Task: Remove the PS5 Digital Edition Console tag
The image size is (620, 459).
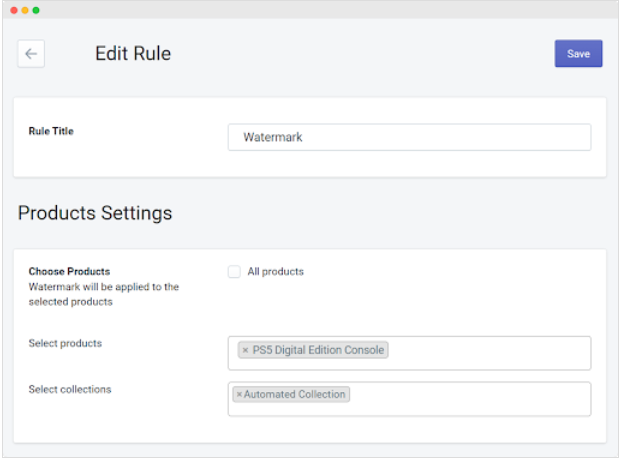Action: [x=245, y=350]
